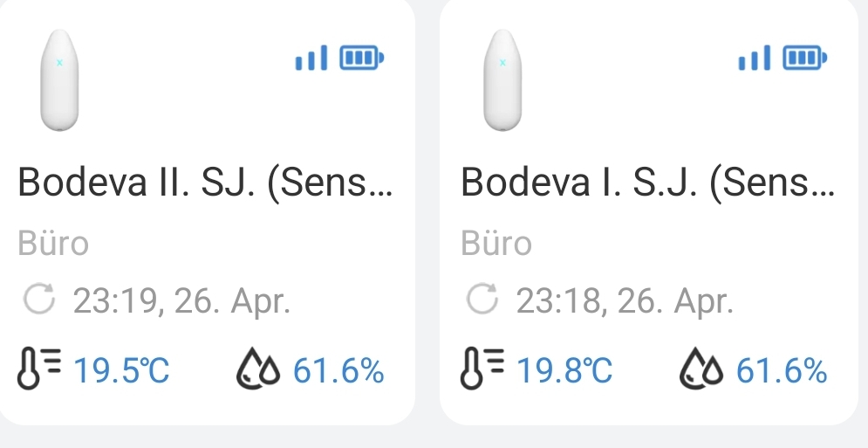This screenshot has width=868, height=448.
Task: Tap refresh icon beside 23:19 timestamp
Action: 39,300
